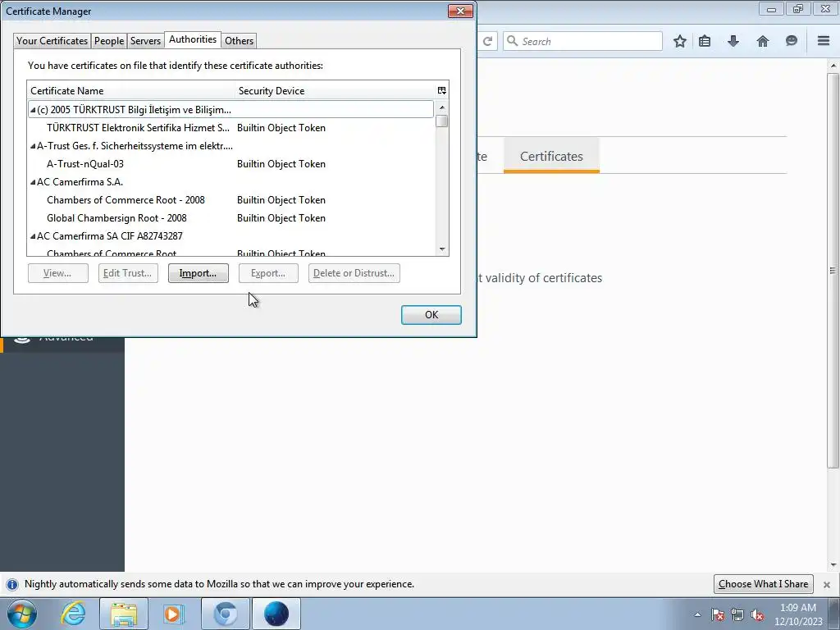The height and width of the screenshot is (630, 840).
Task: Open File Explorer from the taskbar
Action: point(124,614)
